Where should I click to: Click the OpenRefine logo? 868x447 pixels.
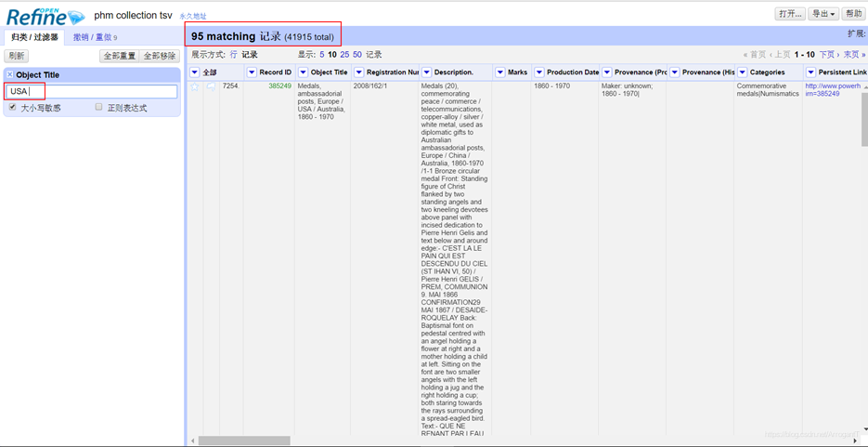pyautogui.click(x=45, y=17)
